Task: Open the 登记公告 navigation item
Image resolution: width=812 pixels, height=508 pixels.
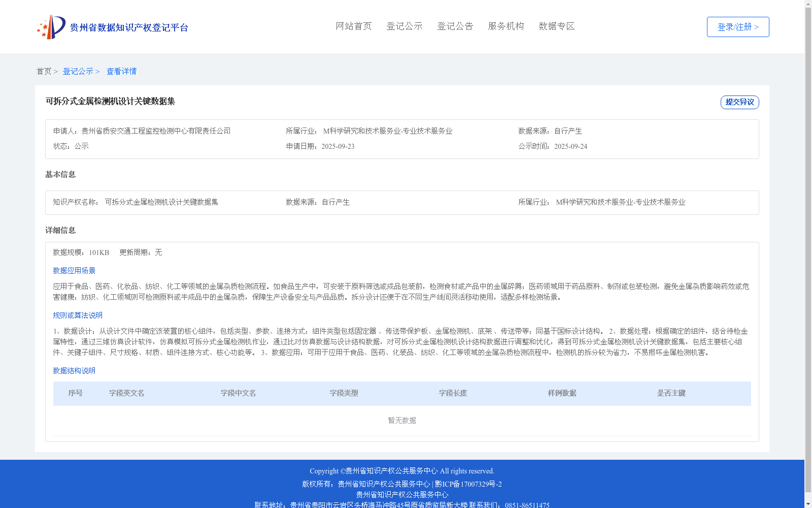Action: 455,26
